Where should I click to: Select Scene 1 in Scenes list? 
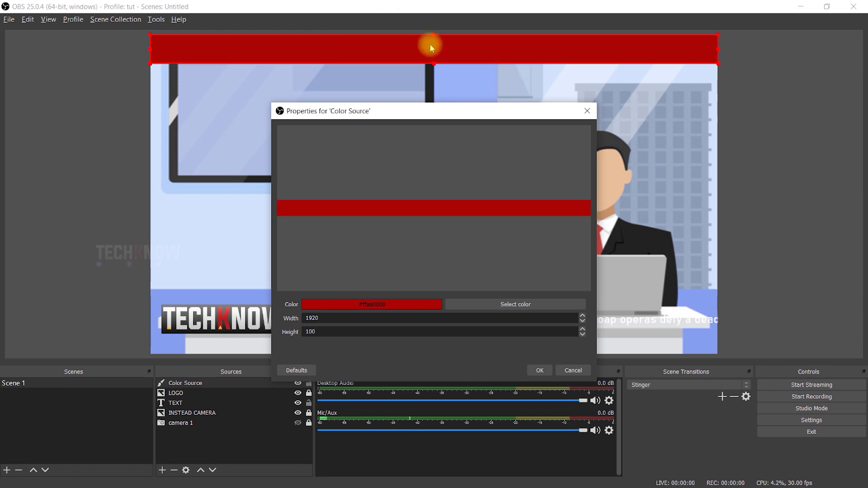click(x=76, y=383)
